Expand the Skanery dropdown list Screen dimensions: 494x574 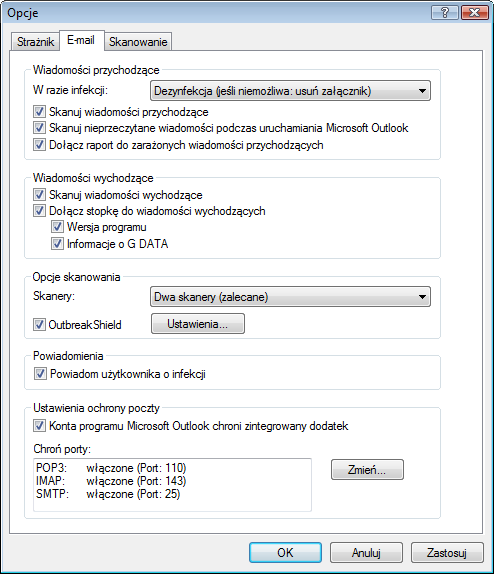coord(290,297)
